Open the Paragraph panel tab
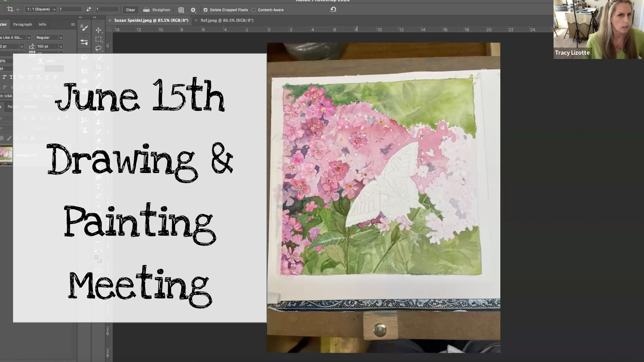 (x=22, y=24)
